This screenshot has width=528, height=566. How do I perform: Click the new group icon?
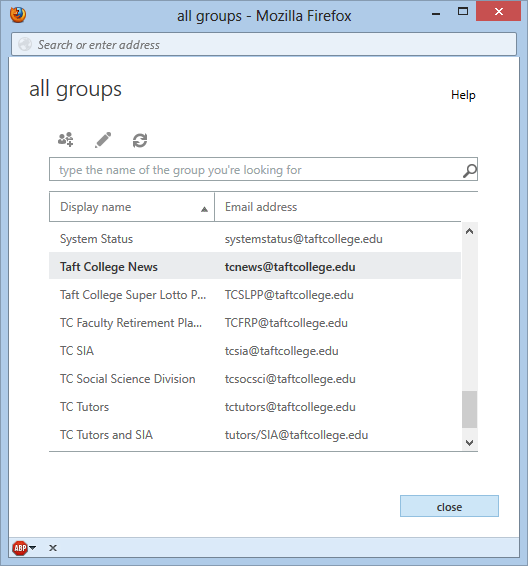pyautogui.click(x=66, y=140)
